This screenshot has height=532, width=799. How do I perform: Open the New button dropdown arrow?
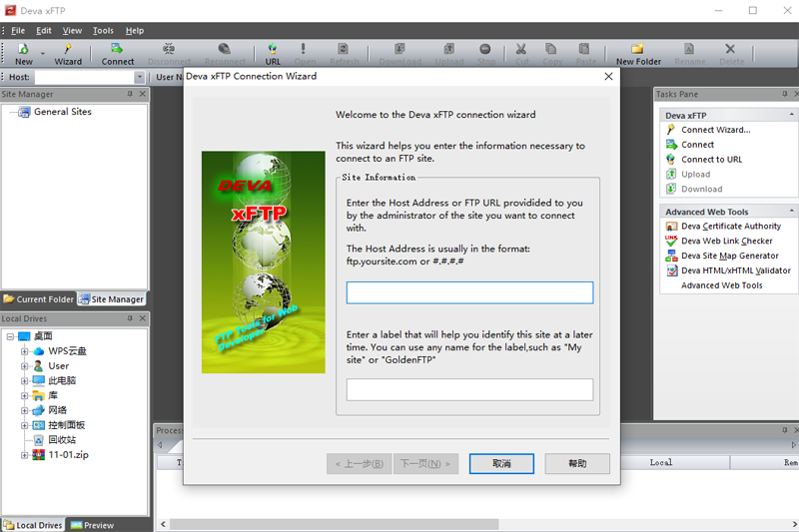tap(43, 54)
